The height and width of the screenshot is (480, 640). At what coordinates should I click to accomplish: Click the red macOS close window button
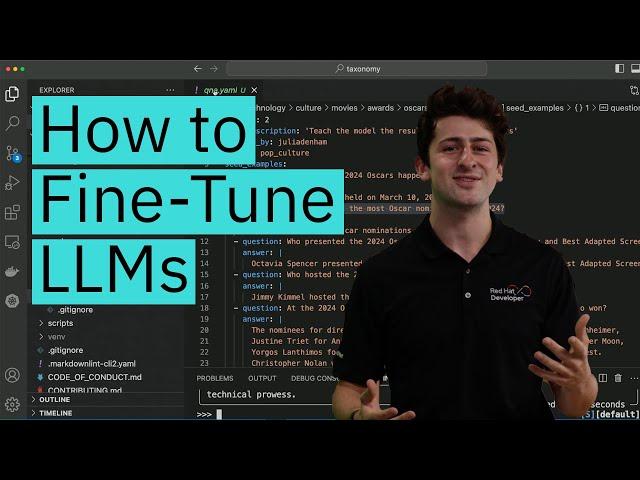[x=8, y=69]
